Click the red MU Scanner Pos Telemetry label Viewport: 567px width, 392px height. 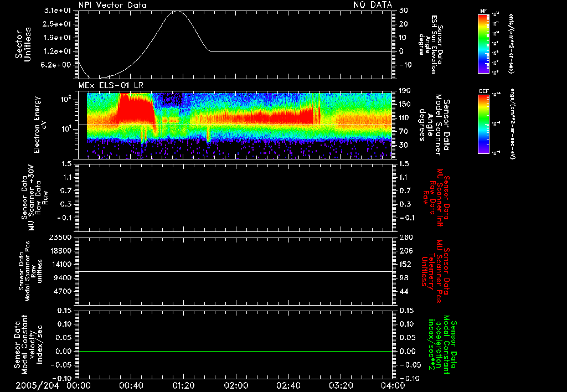tap(435, 271)
